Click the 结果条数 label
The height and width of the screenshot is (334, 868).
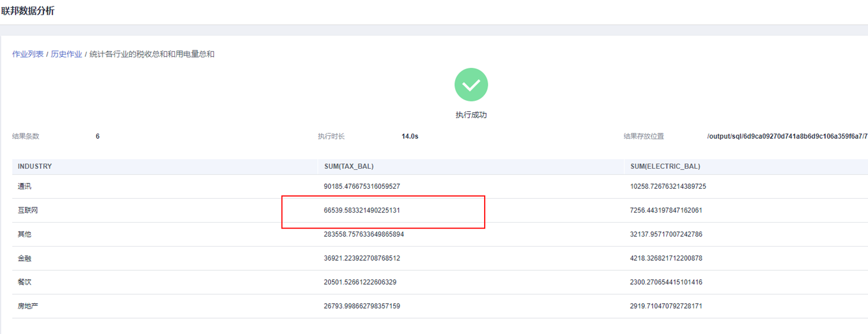pyautogui.click(x=25, y=136)
